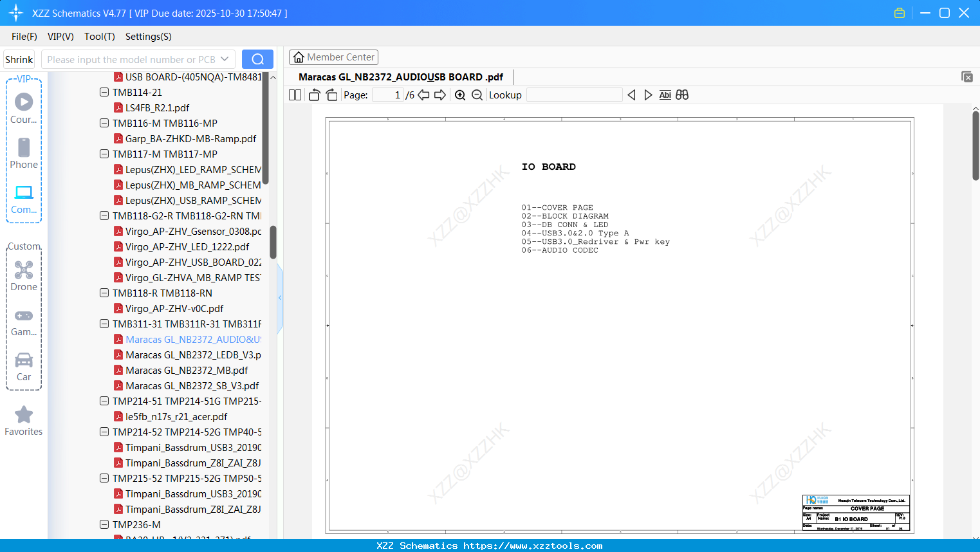
Task: Click the file tree vertical scrollbar thumb
Action: [x=273, y=243]
